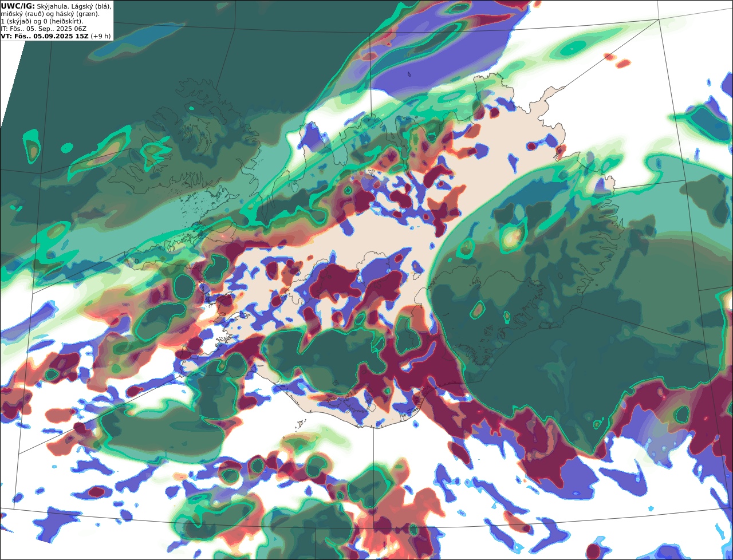Image resolution: width=733 pixels, height=560 pixels.
Task: Click the '0 (heiðskírt).' legend text
Action: pyautogui.click(x=63, y=22)
